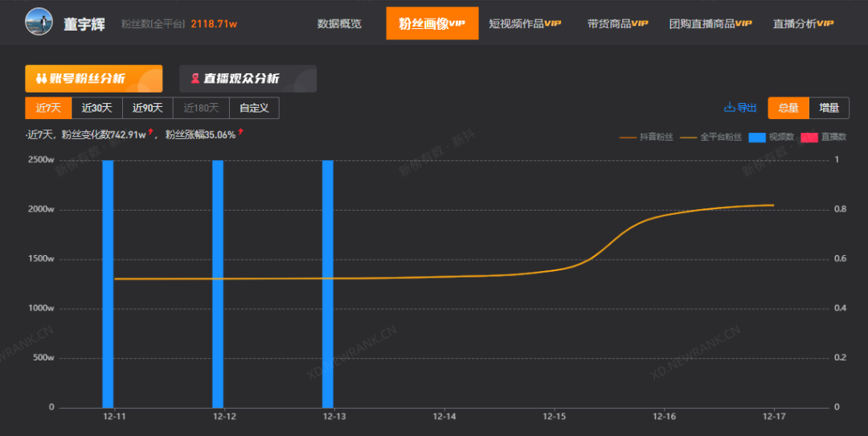Viewport: 868px width, 436px height.
Task: Select the 近7天 time range
Action: pos(48,108)
